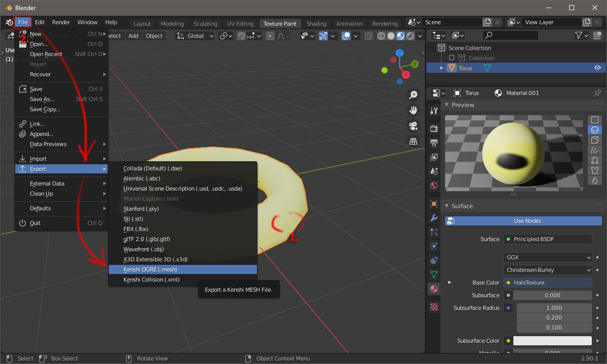This screenshot has height=364, width=607.
Task: Toggle camera view with the camera icon
Action: pyautogui.click(x=413, y=125)
